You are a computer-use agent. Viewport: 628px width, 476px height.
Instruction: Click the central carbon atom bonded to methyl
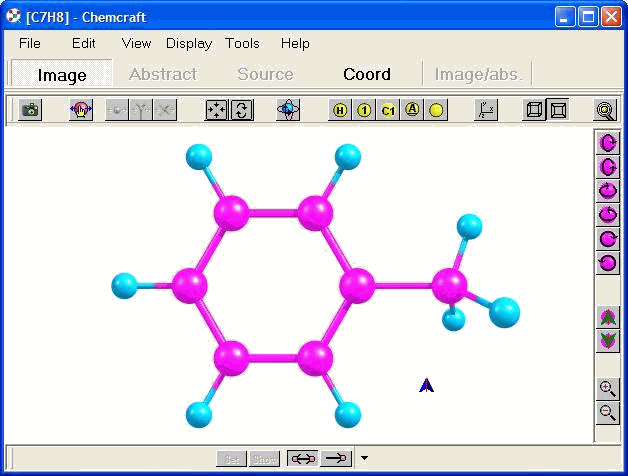357,286
